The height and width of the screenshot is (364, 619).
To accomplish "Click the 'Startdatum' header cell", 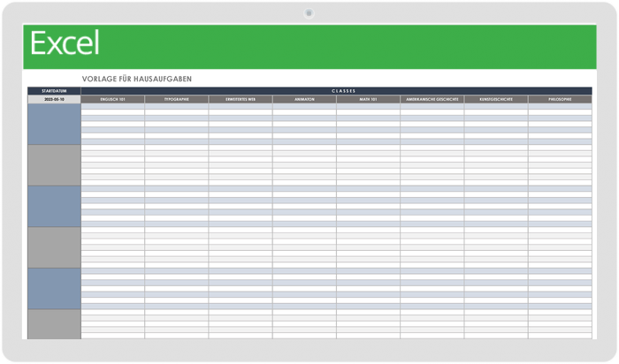I will coord(54,91).
